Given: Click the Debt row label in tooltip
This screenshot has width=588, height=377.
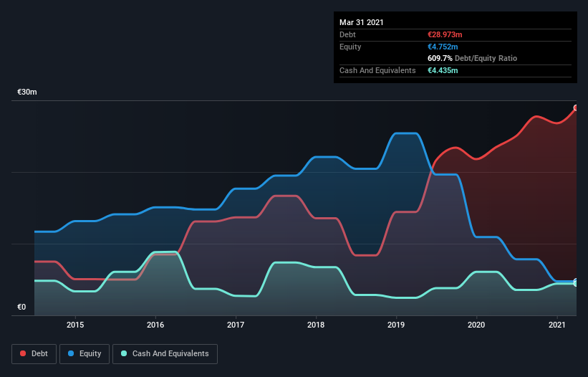Looking at the screenshot, I should 347,34.
